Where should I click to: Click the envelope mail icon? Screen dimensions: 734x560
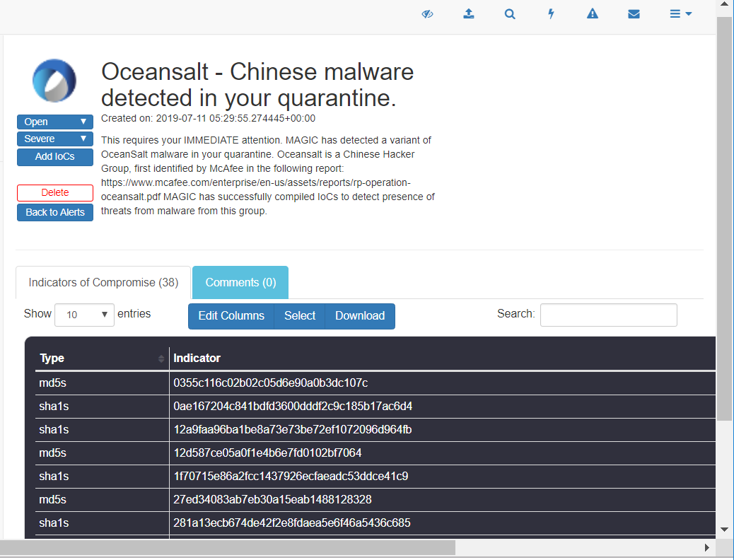[634, 14]
